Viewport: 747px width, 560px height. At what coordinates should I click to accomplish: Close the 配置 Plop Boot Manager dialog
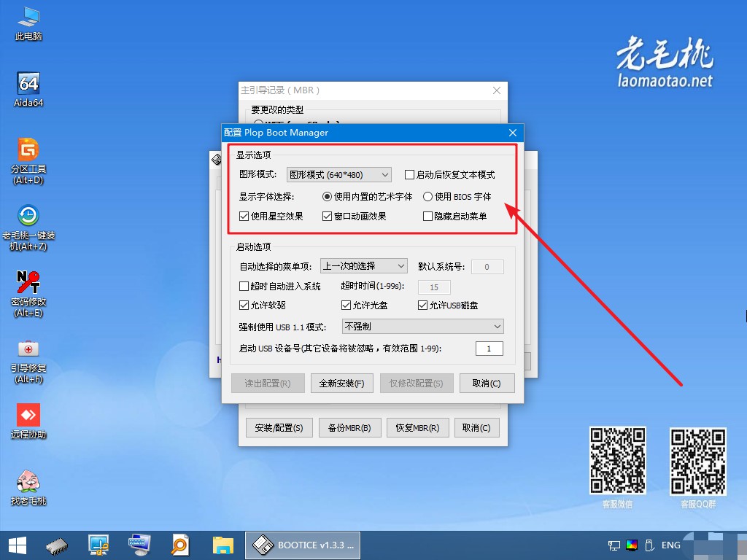(x=513, y=133)
